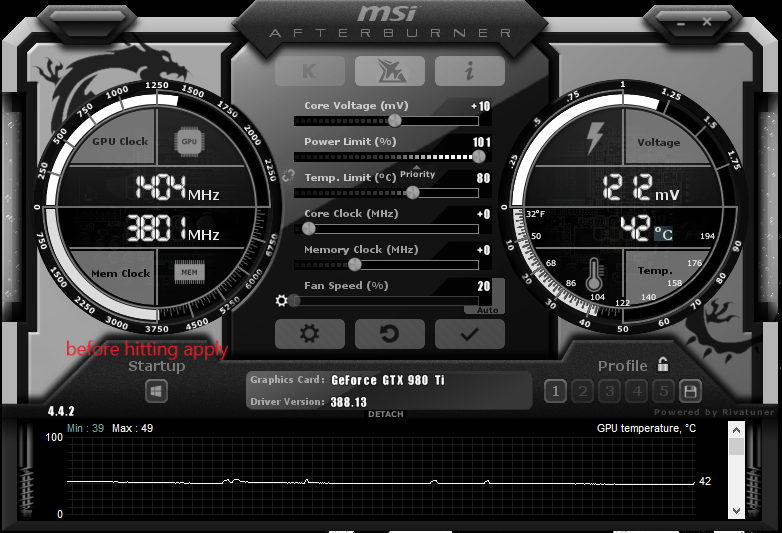Click the monitor scrollbar thumb
Viewport: 782px width, 533px height.
[736, 446]
